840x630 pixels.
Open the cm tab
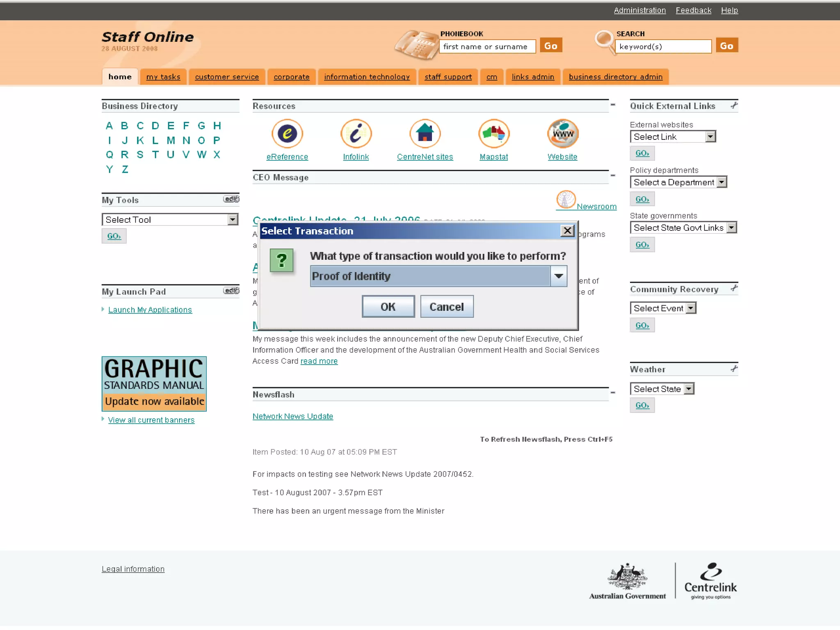click(492, 77)
